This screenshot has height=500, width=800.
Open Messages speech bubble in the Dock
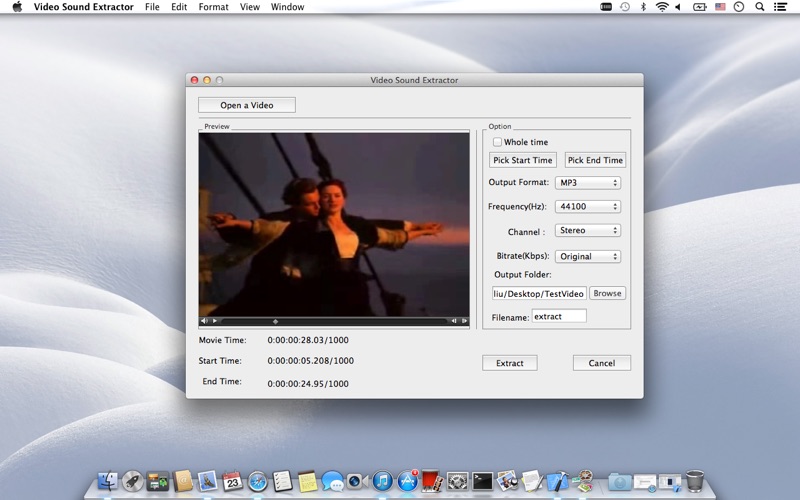[333, 481]
